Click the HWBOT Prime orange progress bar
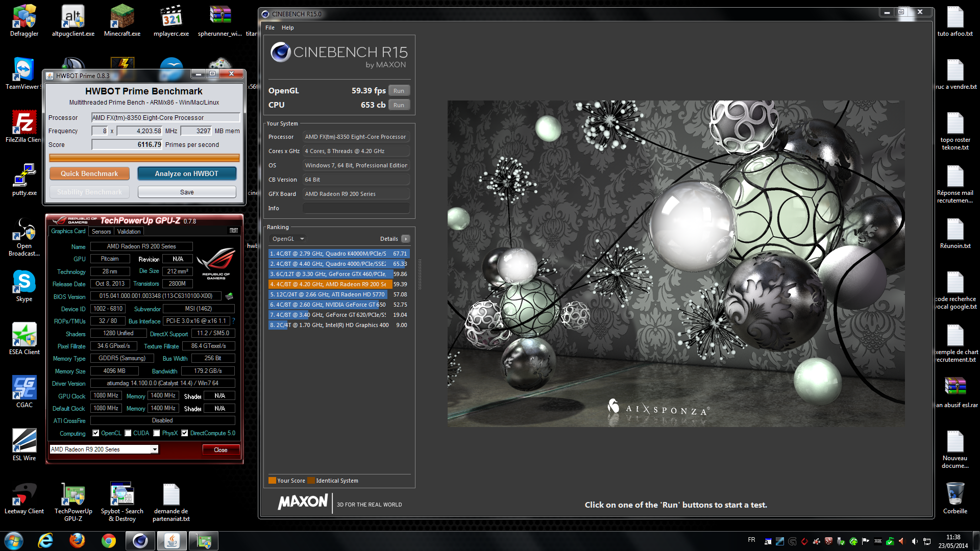 tap(144, 158)
